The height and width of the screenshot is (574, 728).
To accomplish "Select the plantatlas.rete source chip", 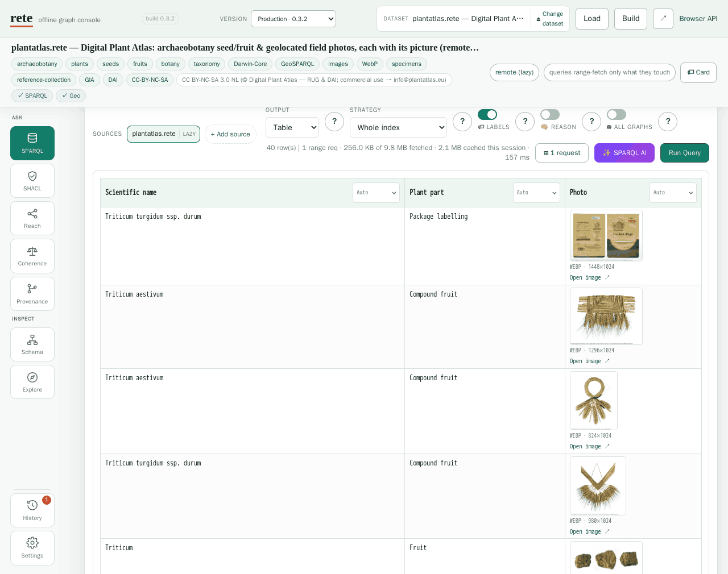I will tap(163, 134).
